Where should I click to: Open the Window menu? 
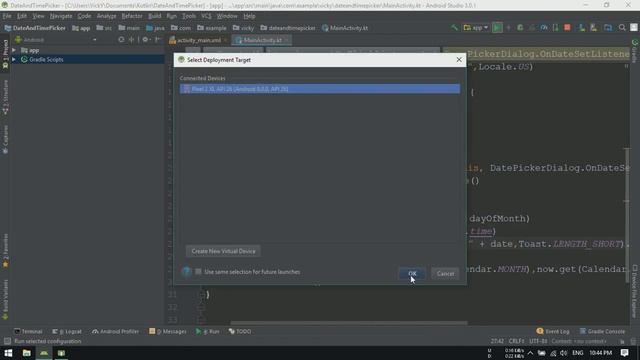[227, 16]
